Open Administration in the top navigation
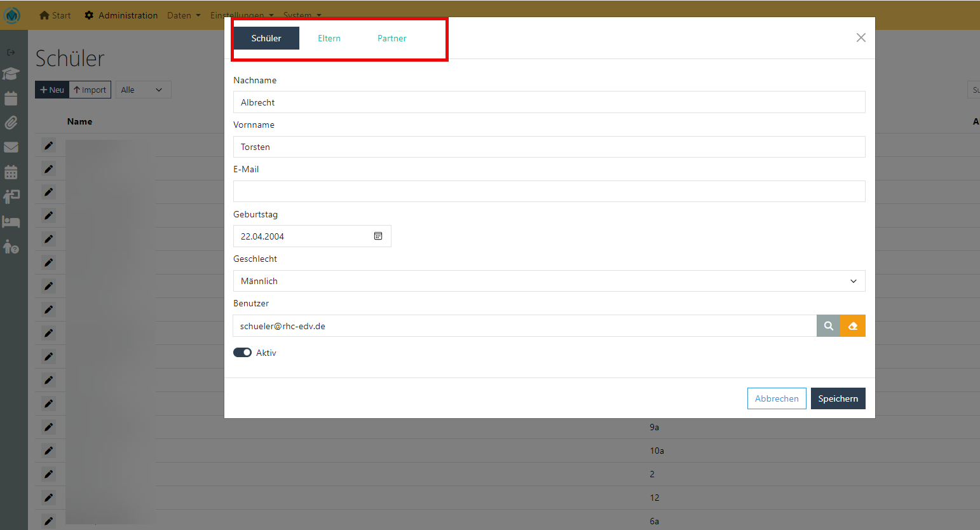 121,15
